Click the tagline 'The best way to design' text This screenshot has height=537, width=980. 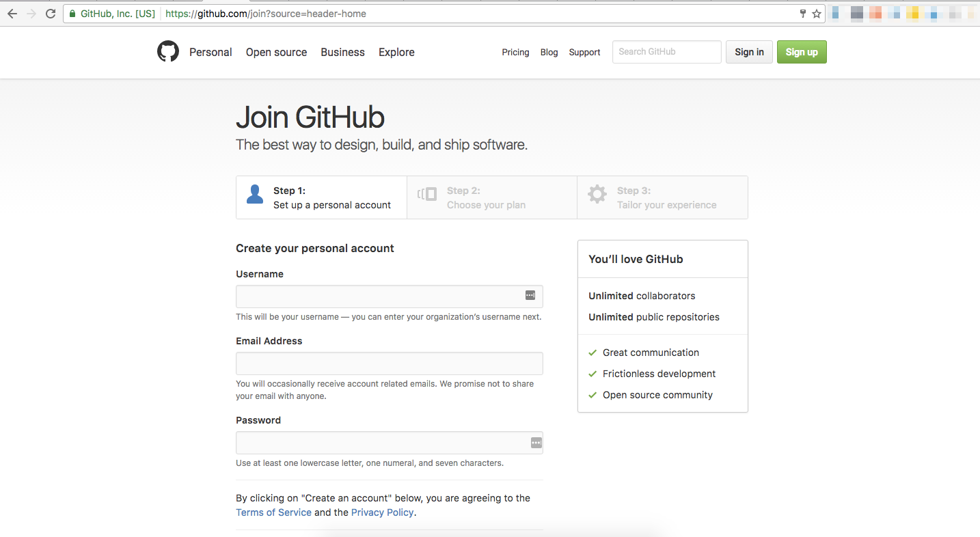point(381,145)
